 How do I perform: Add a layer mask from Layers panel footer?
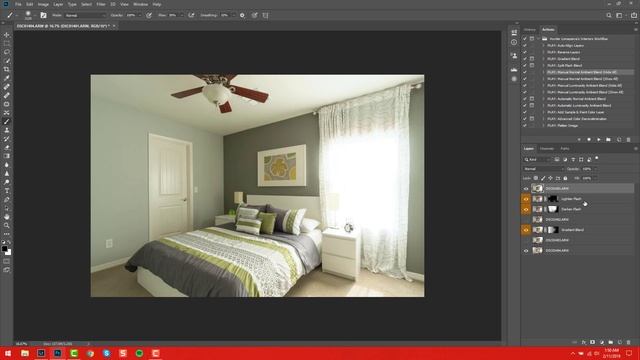[593, 342]
